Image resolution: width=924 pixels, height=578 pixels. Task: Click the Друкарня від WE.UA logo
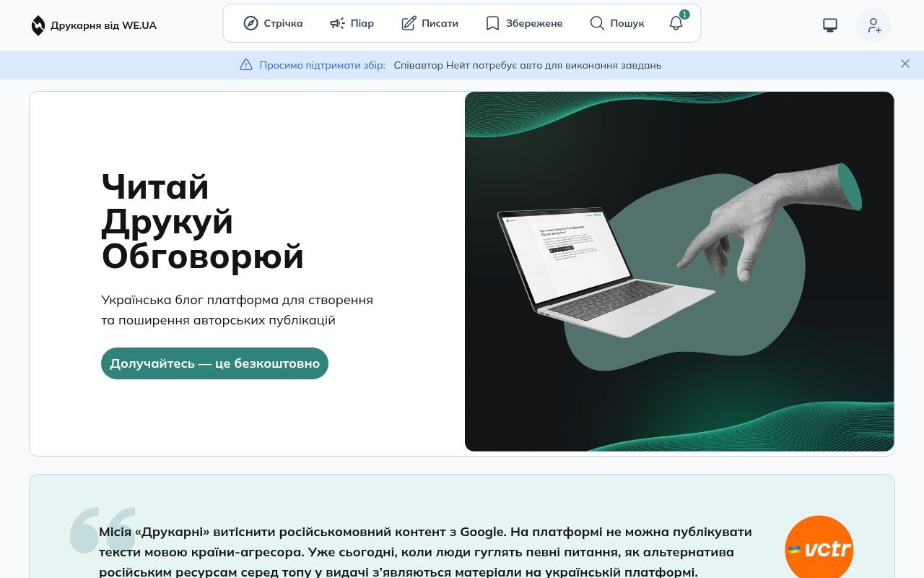(94, 25)
